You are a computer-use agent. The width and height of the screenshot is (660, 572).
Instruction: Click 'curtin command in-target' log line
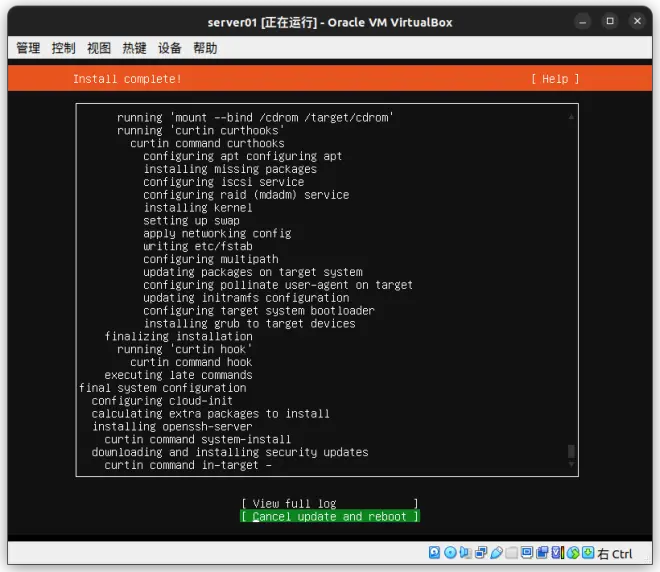tap(188, 465)
